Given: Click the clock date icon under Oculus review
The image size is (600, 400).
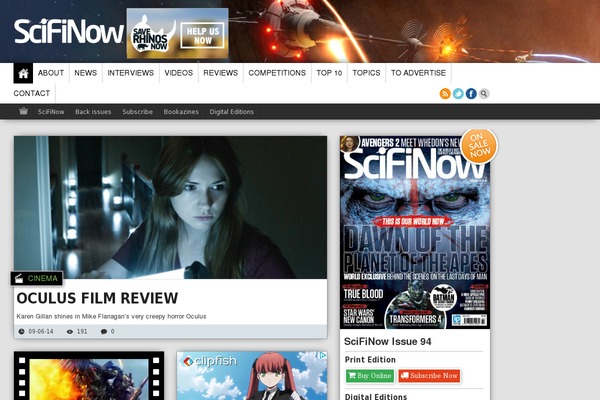Looking at the screenshot, I should pos(21,331).
